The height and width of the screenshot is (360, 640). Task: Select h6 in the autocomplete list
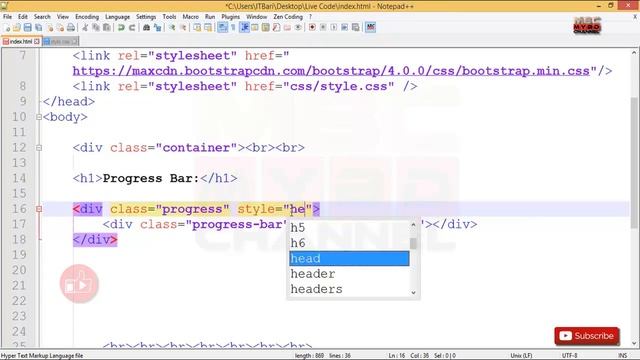(349, 243)
